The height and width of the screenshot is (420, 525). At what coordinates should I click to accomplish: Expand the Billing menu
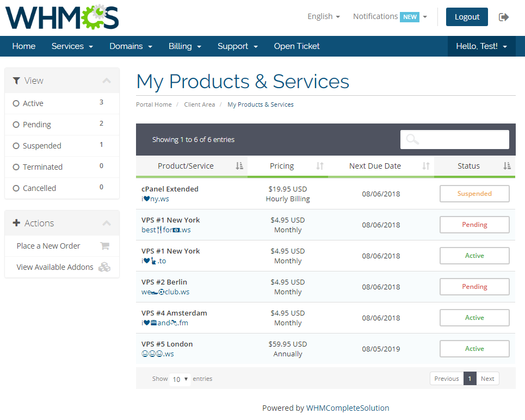(185, 46)
